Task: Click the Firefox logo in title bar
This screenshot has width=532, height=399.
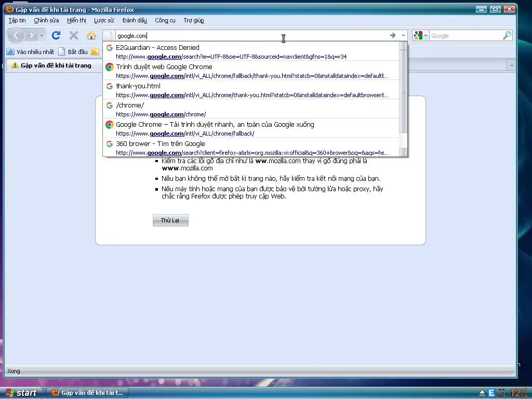Action: 9,9
